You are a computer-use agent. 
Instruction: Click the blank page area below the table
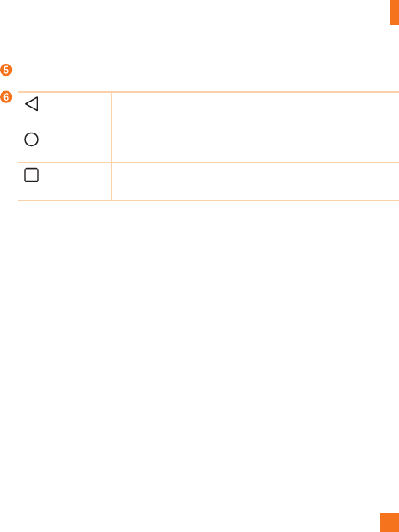(199, 356)
